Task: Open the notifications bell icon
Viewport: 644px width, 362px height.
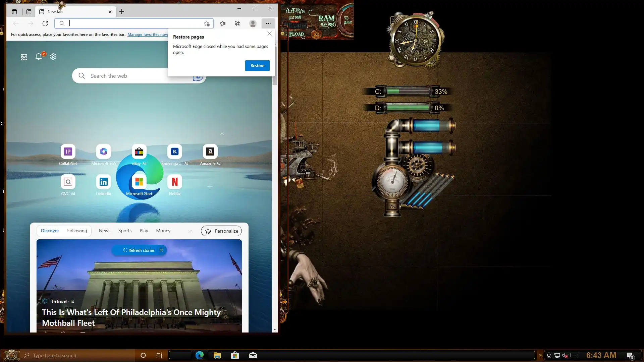Action: 39,57
